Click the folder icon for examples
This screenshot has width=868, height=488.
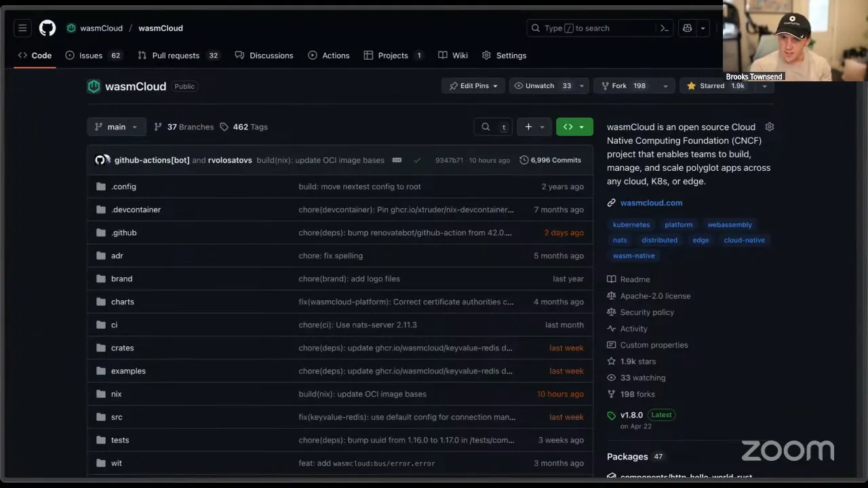101,371
